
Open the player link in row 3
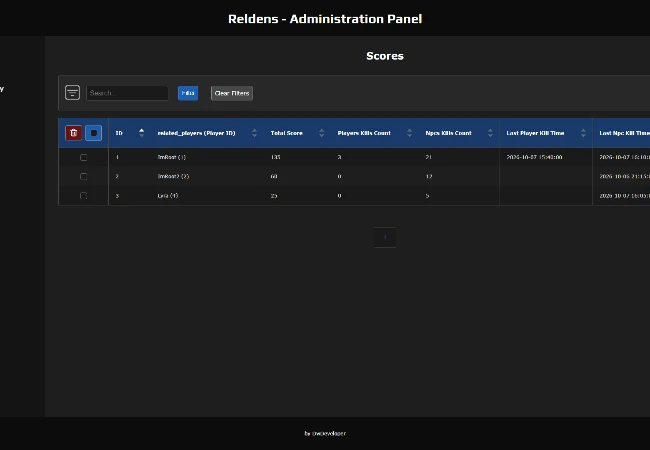pos(168,196)
